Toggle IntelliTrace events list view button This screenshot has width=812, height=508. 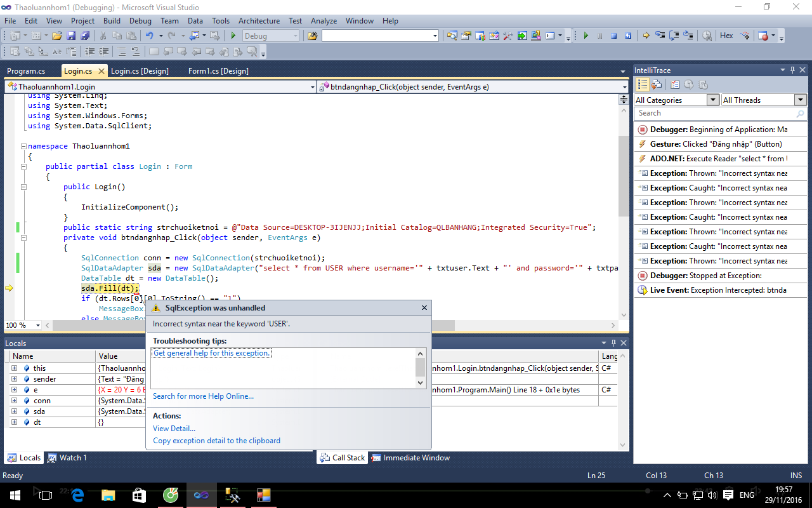642,84
